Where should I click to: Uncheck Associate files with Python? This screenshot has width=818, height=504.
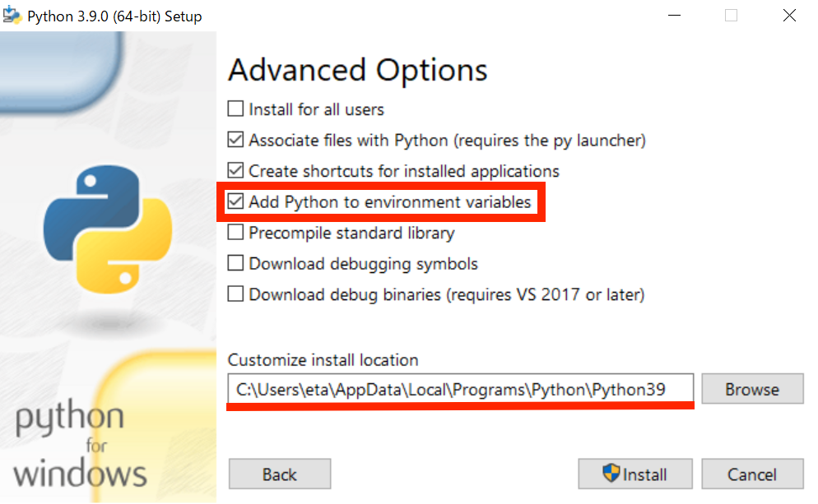[235, 140]
